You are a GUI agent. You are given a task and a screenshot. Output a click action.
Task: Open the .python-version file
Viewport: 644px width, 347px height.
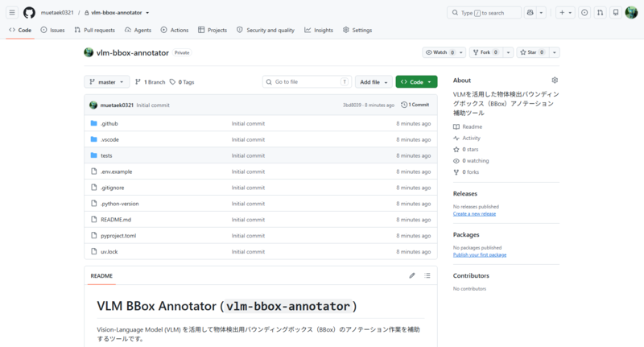tap(119, 203)
